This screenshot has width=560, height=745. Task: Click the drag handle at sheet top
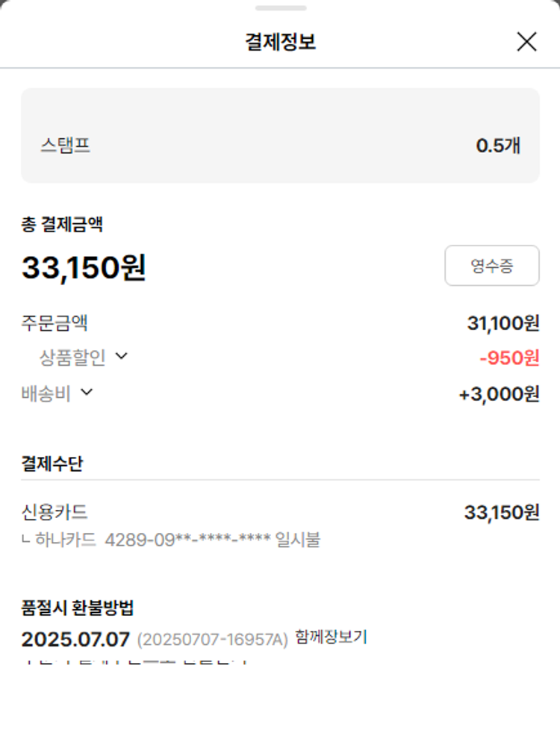pyautogui.click(x=280, y=8)
